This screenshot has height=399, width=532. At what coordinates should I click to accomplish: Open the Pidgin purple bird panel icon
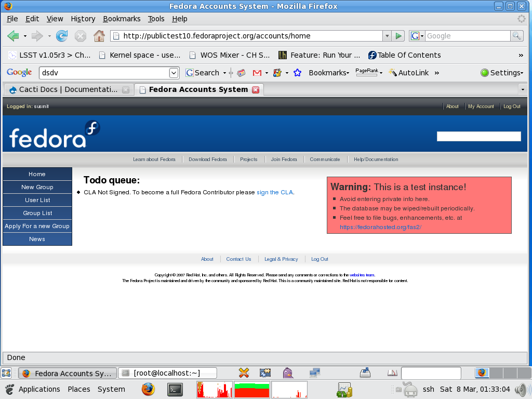click(x=288, y=373)
